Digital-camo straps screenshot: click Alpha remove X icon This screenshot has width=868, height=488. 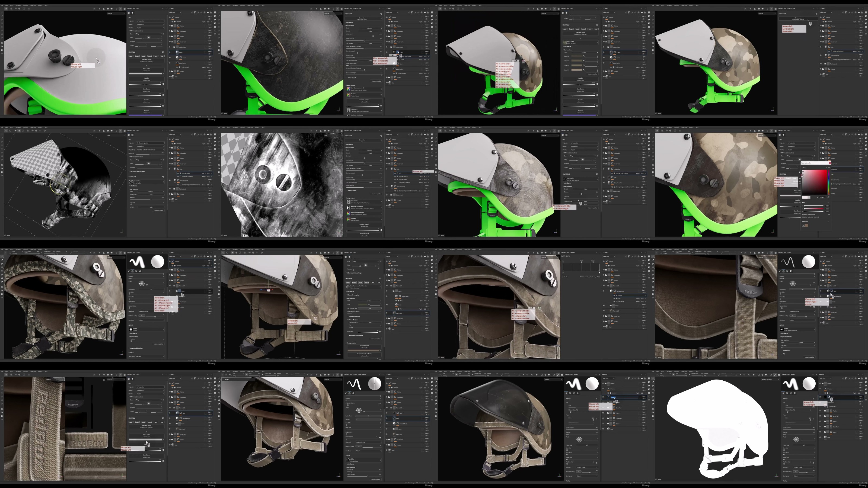(x=163, y=329)
